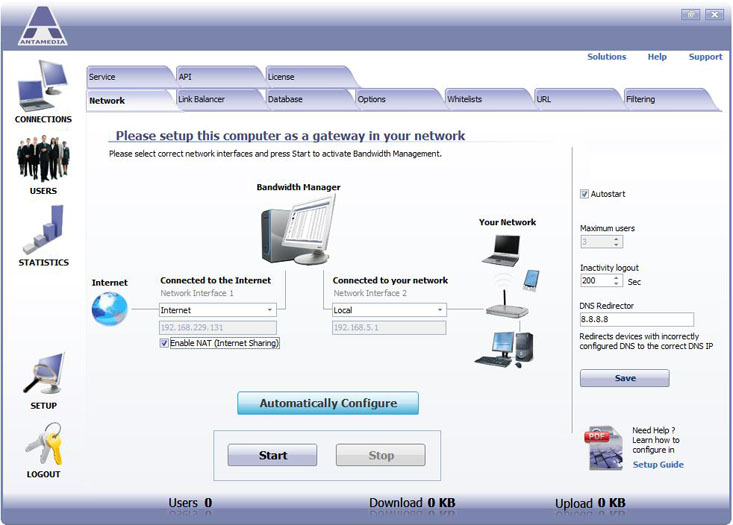733x525 pixels.
Task: Click the DNS Redirector input field
Action: 637,319
